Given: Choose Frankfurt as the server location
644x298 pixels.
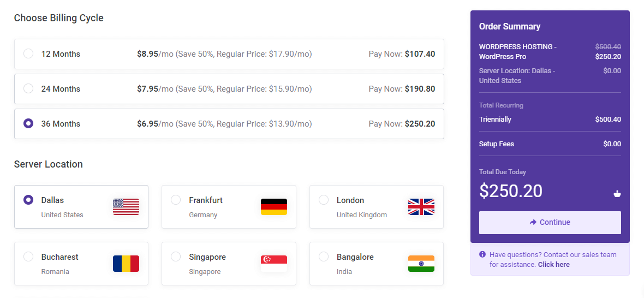Looking at the screenshot, I should [x=176, y=200].
